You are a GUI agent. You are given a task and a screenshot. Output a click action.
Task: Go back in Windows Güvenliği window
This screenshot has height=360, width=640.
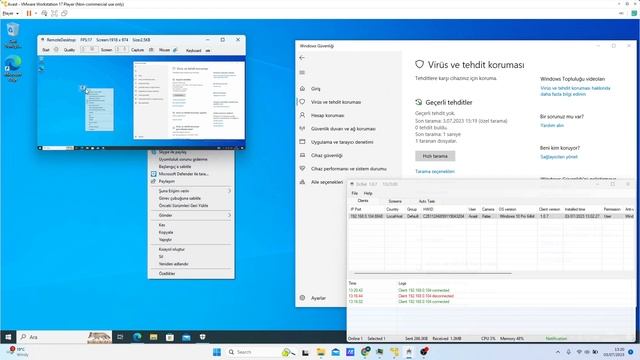[302, 58]
